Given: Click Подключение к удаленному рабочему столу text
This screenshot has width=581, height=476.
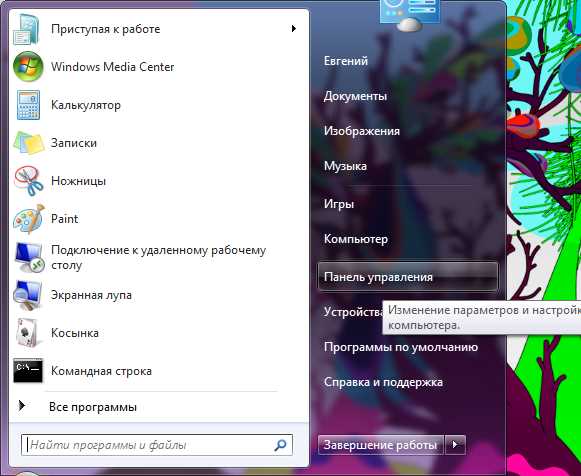Looking at the screenshot, I should tap(158, 258).
